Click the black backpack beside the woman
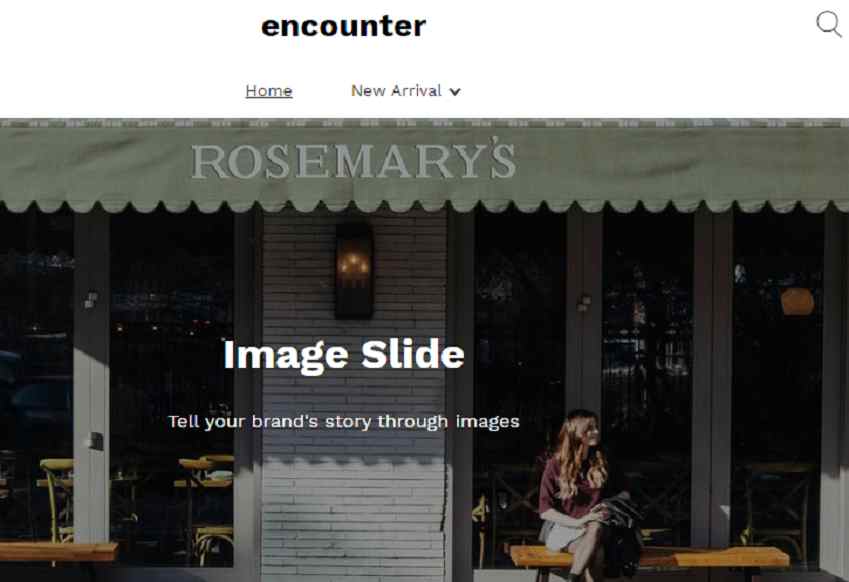 [x=622, y=536]
